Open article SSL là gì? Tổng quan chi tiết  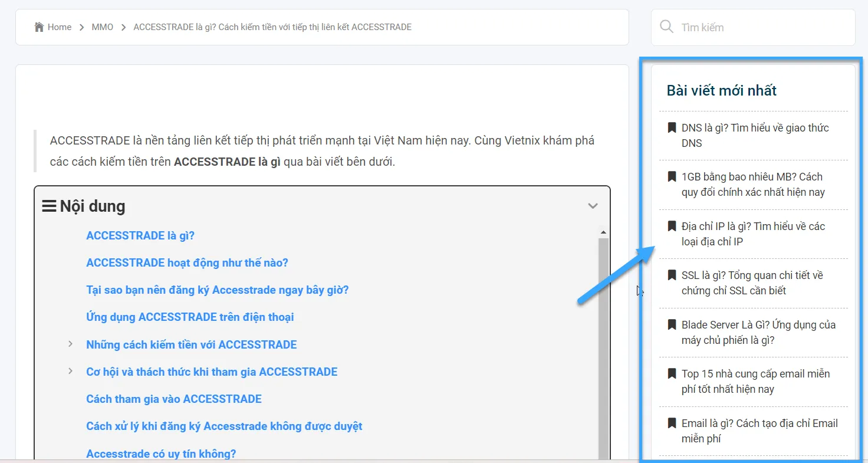(x=752, y=283)
